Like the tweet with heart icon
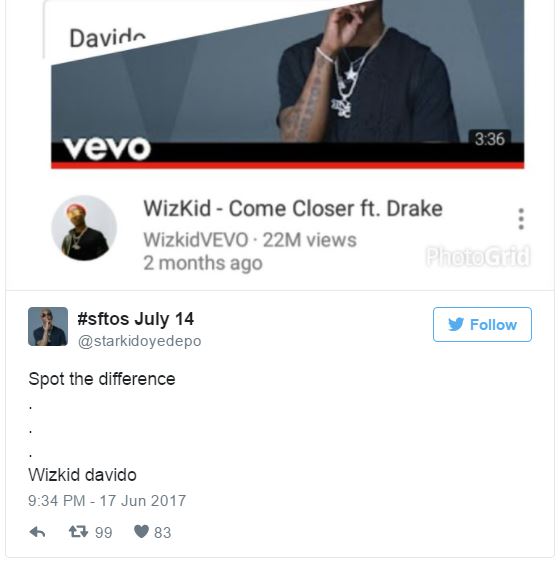 141,532
